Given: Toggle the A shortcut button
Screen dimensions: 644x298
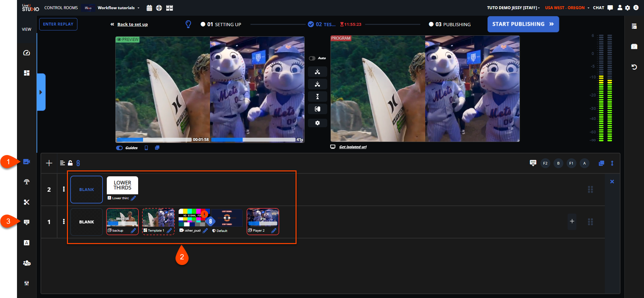Looking at the screenshot, I should tap(585, 163).
